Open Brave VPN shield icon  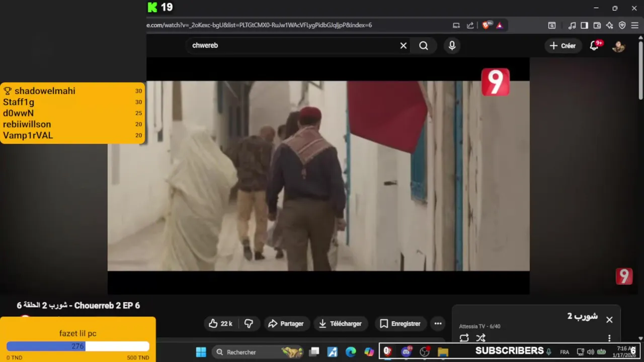coord(622,25)
